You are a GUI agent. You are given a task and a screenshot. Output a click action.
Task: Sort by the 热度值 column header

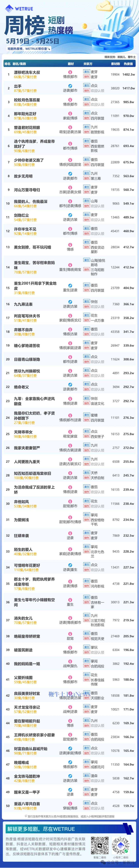(x=128, y=64)
